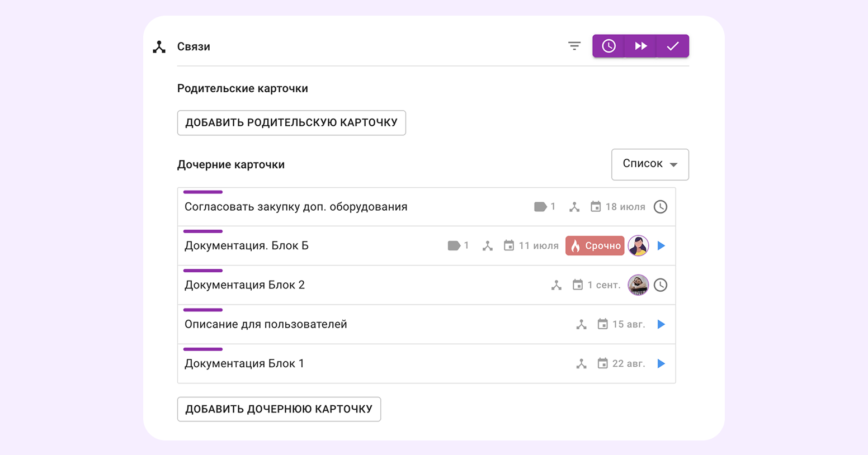Click the play arrow on Описание для пользователей
Viewport: 868px width, 455px height.
(x=661, y=324)
